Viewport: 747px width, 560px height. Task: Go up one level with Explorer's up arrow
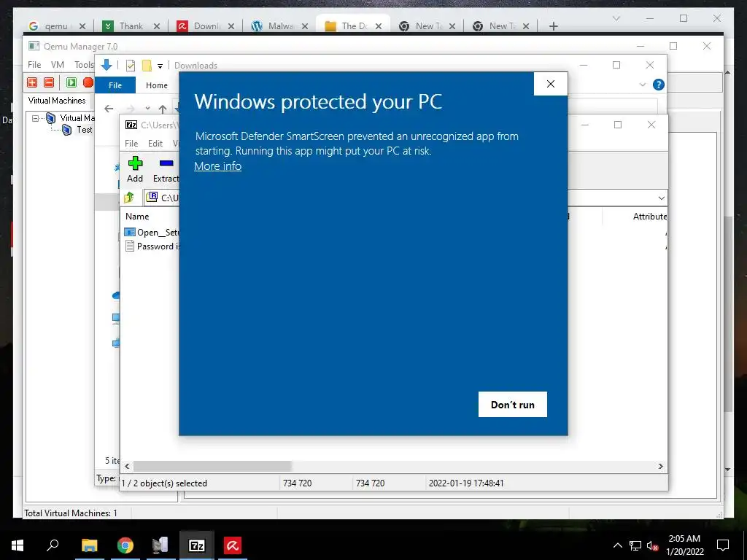[163, 109]
